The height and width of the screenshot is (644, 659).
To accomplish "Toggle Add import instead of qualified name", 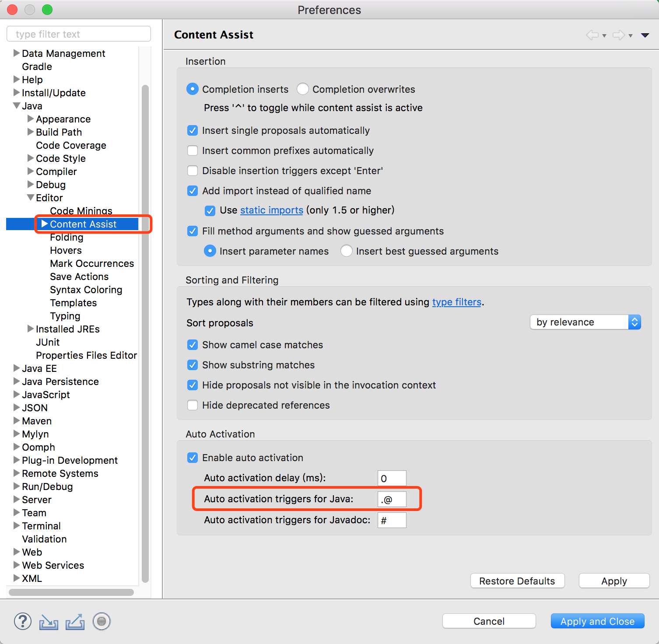I will click(x=193, y=191).
